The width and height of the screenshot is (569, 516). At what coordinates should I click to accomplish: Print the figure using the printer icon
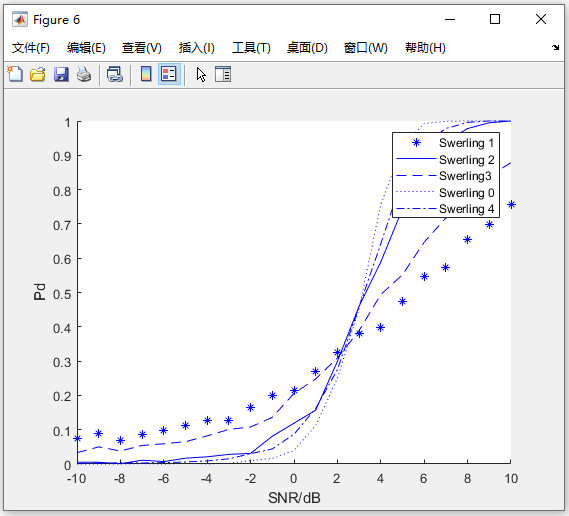point(84,74)
